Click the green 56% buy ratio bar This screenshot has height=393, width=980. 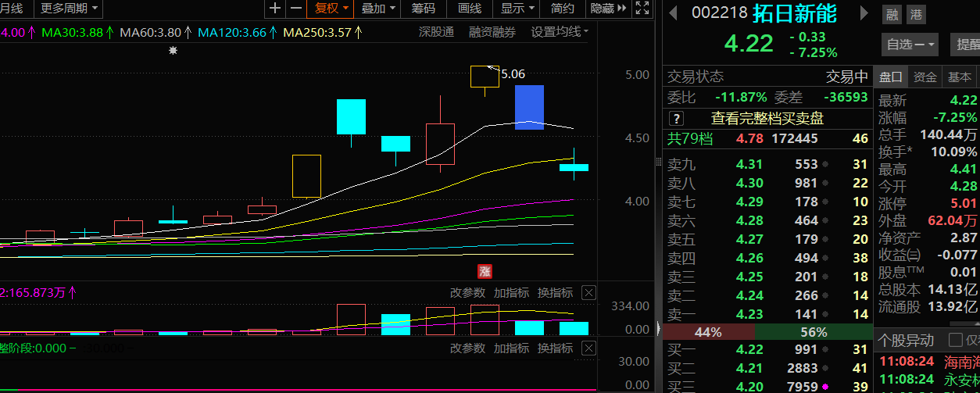(814, 332)
